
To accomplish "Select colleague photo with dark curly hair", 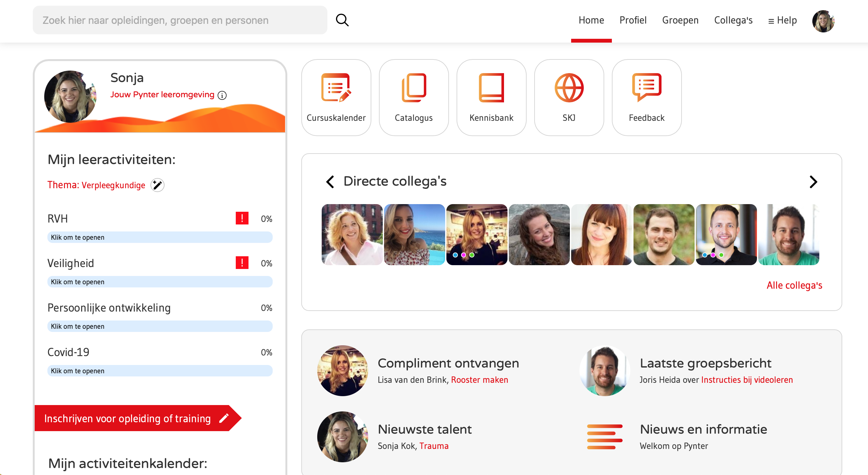I will pos(539,235).
